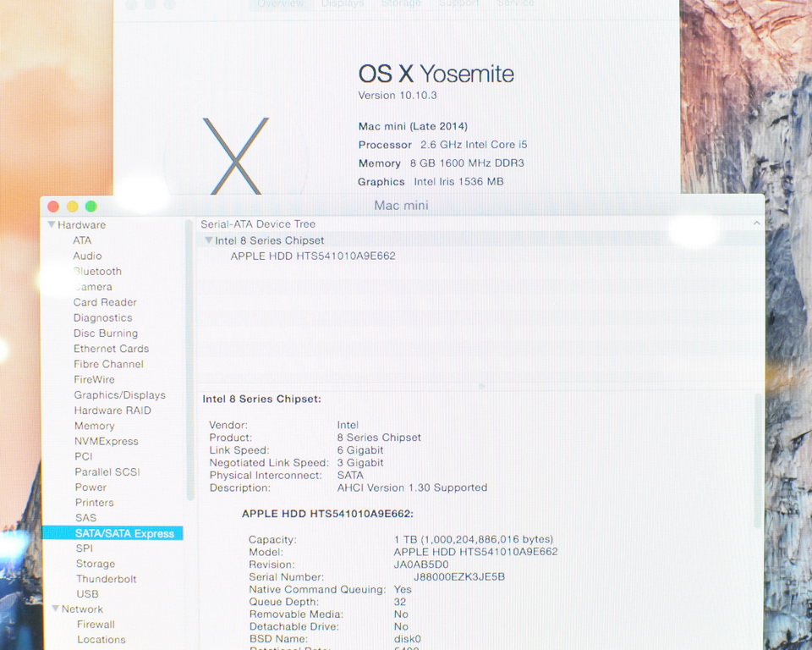The width and height of the screenshot is (812, 650).
Task: Select Locations under Network
Action: 101,640
